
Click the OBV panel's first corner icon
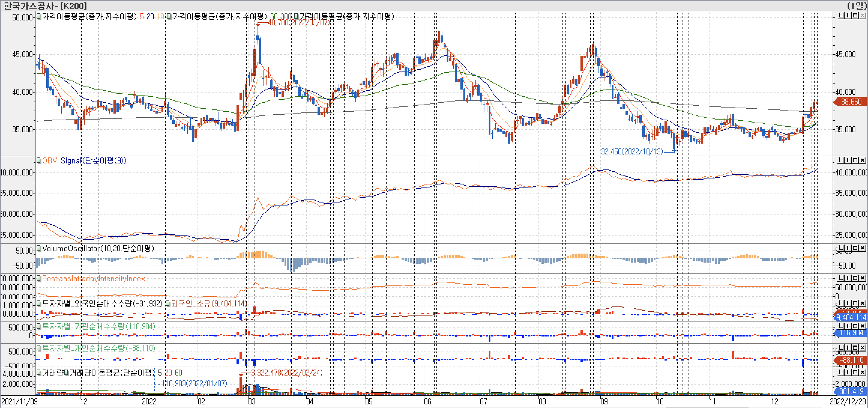[x=841, y=160]
